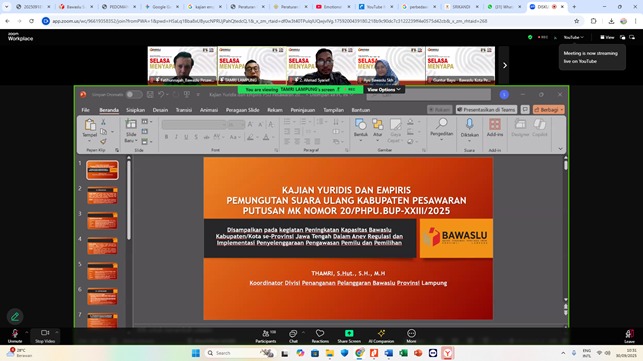This screenshot has height=361, width=643.
Task: Switch to the Peragaan Slide tab
Action: 242,110
